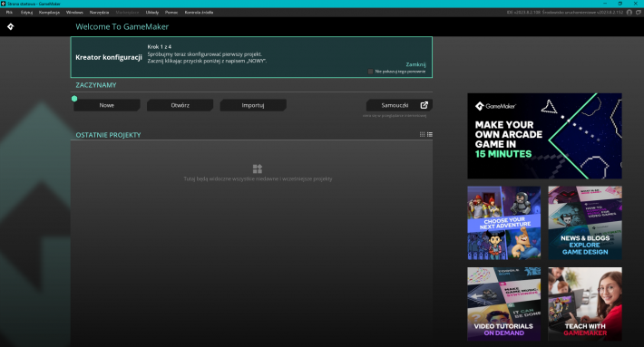Viewport: 644px width, 347px height.
Task: Open 'News & Blogs explore game design' tile
Action: click(585, 223)
